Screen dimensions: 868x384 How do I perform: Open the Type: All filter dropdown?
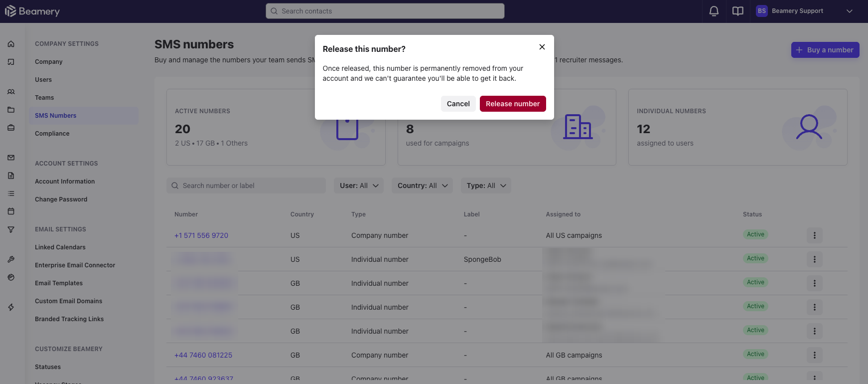pos(486,186)
